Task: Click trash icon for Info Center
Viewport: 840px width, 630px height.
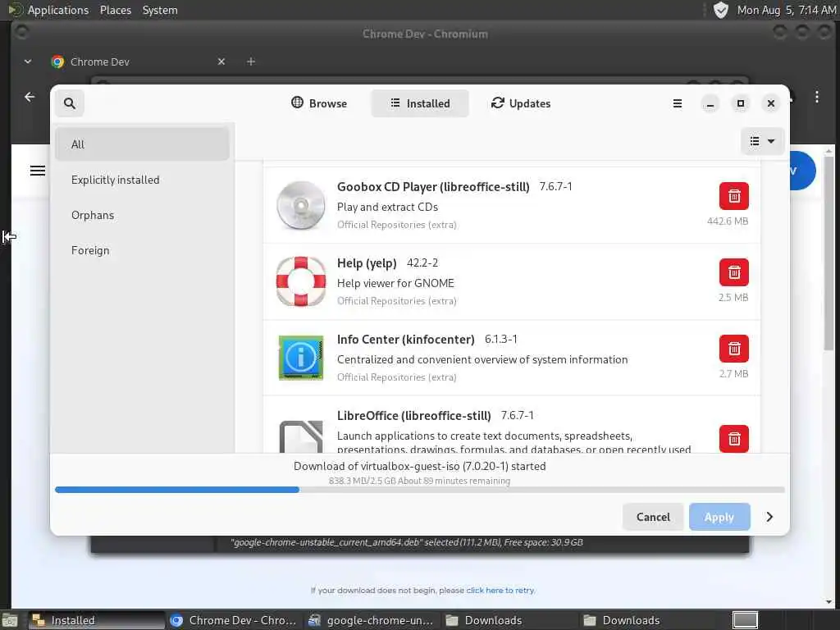Action: [x=734, y=349]
